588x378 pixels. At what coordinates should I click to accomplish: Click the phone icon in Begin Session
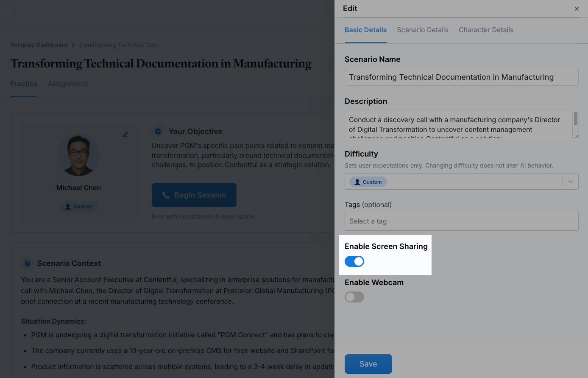(166, 195)
